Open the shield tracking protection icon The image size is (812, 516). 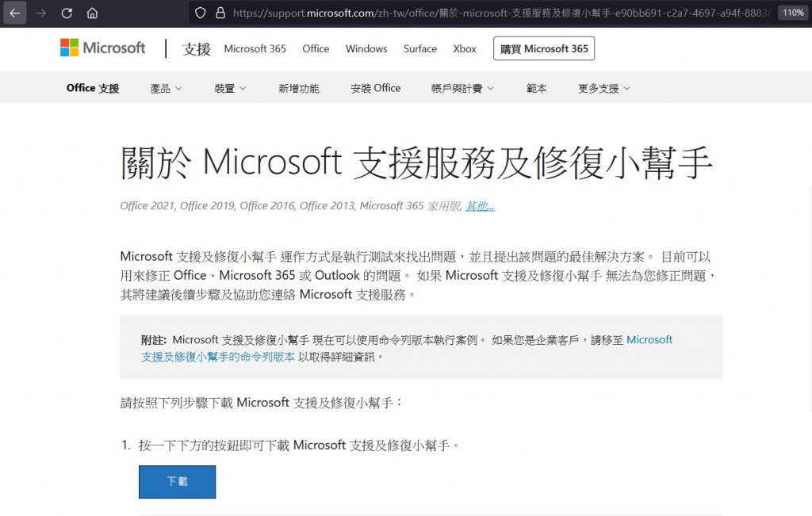201,13
